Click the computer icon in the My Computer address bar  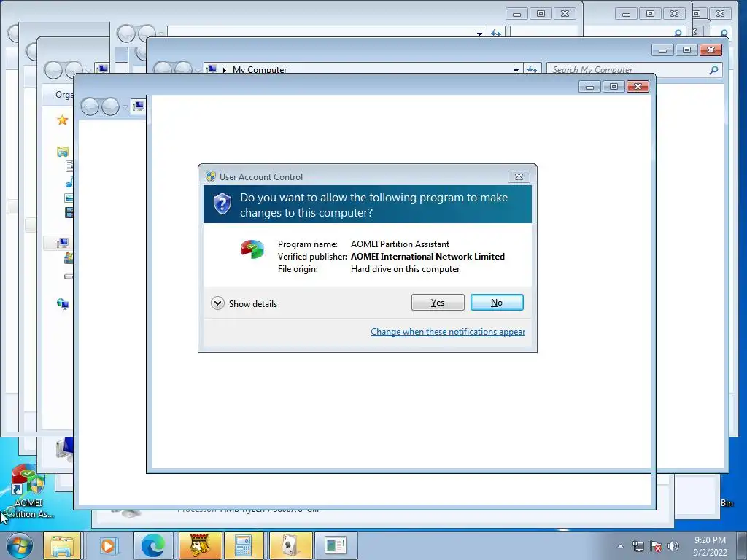[212, 69]
